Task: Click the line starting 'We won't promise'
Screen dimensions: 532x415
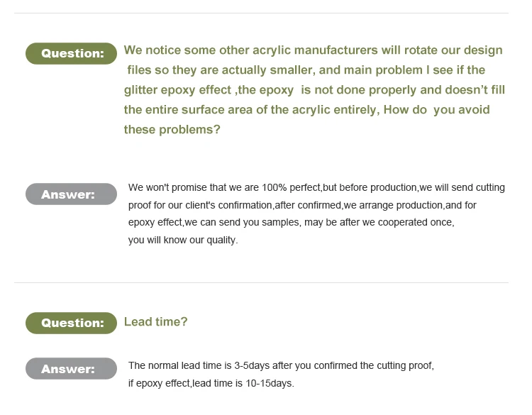Action: click(316, 188)
